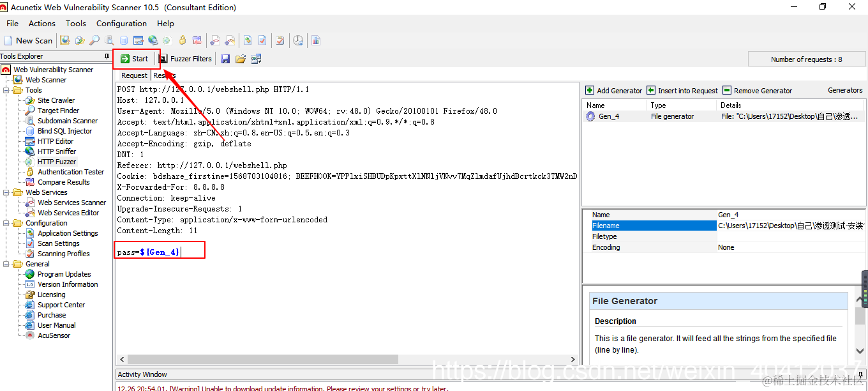The image size is (868, 391).
Task: Collapse the Configuration tree folder
Action: click(x=6, y=223)
